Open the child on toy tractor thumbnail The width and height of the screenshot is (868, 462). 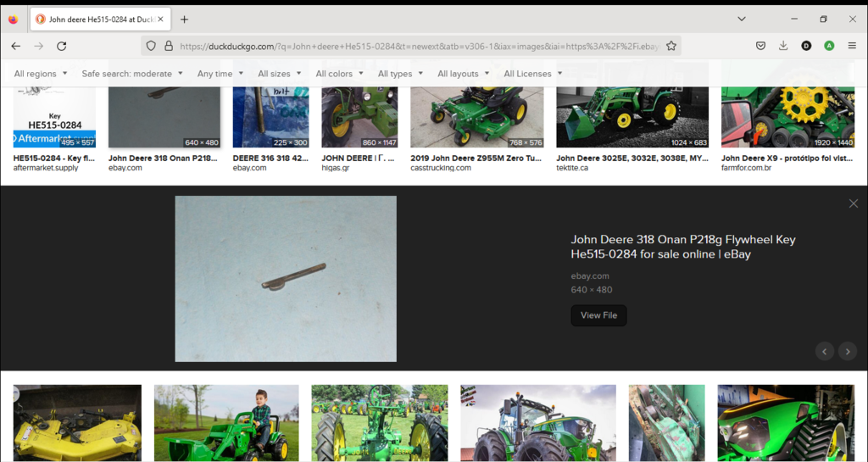point(226,423)
